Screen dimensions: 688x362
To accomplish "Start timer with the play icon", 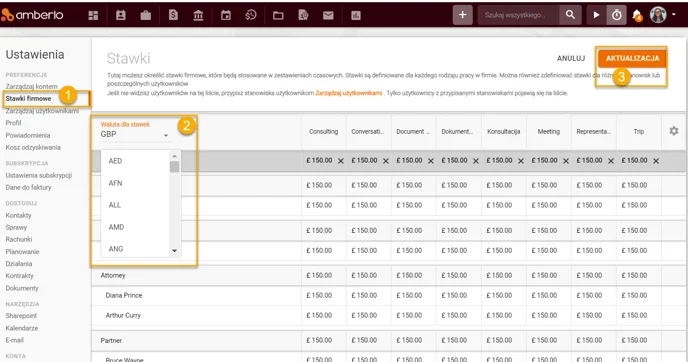I will (596, 15).
